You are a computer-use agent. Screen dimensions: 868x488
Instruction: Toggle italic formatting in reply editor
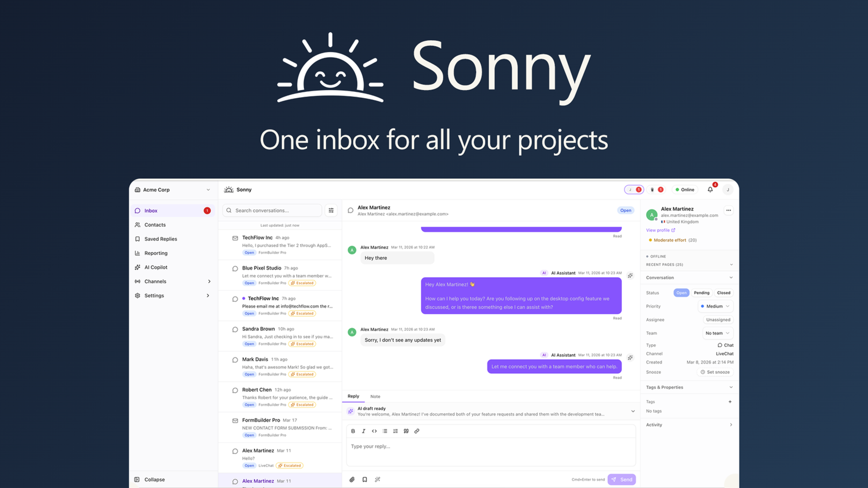tap(363, 431)
